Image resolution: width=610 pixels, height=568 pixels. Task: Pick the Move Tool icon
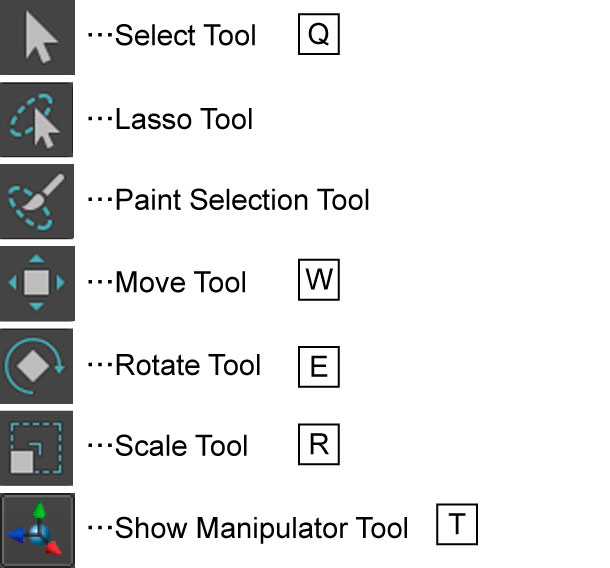pyautogui.click(x=37, y=284)
